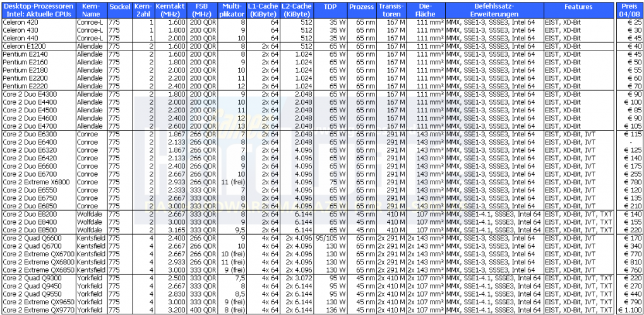Select 'Core 2 Duo E4700' cell
Screen dimensions: 644x315
click(39, 126)
